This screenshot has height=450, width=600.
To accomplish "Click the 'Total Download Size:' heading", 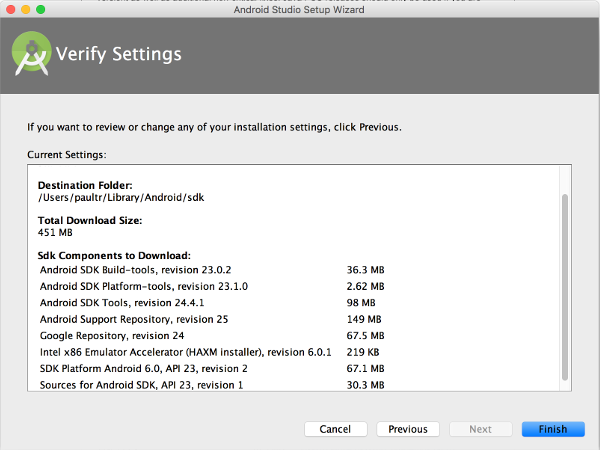I will tap(90, 220).
